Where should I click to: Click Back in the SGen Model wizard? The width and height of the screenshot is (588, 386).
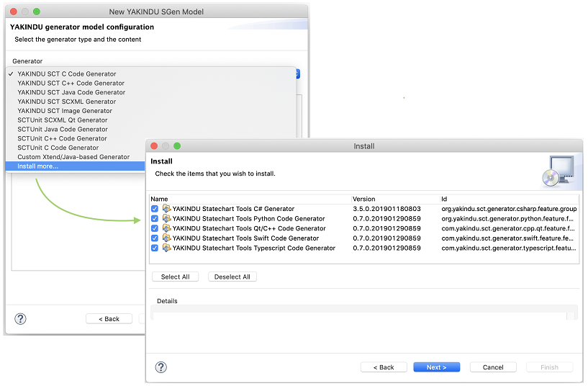click(109, 319)
